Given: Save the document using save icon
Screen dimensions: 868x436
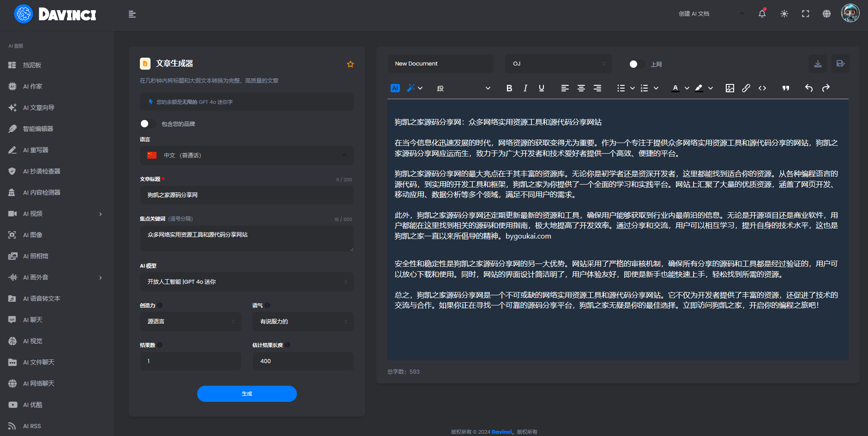Looking at the screenshot, I should pyautogui.click(x=841, y=64).
